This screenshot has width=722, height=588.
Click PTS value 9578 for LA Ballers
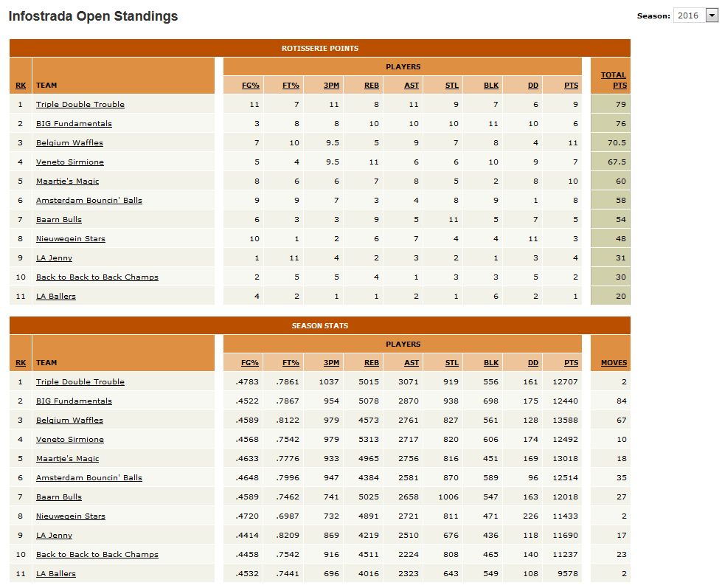[568, 573]
